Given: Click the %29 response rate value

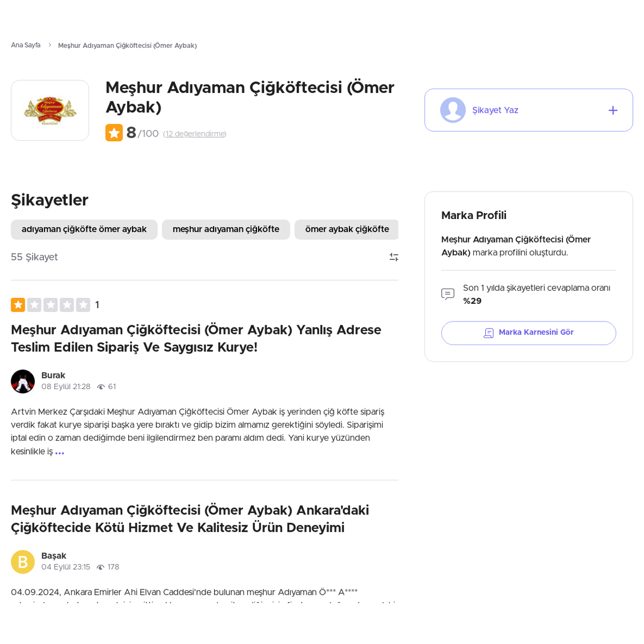Looking at the screenshot, I should pos(472,301).
